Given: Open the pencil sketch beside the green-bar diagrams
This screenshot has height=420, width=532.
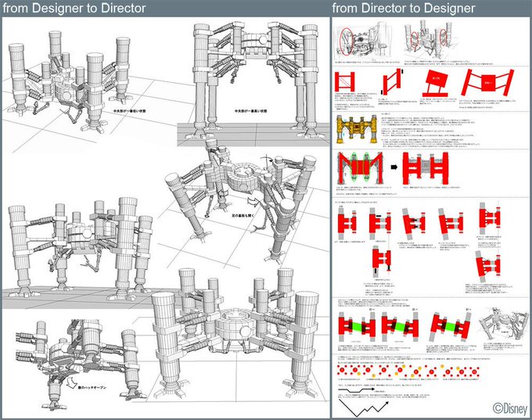Looking at the screenshot, I should click(504, 324).
